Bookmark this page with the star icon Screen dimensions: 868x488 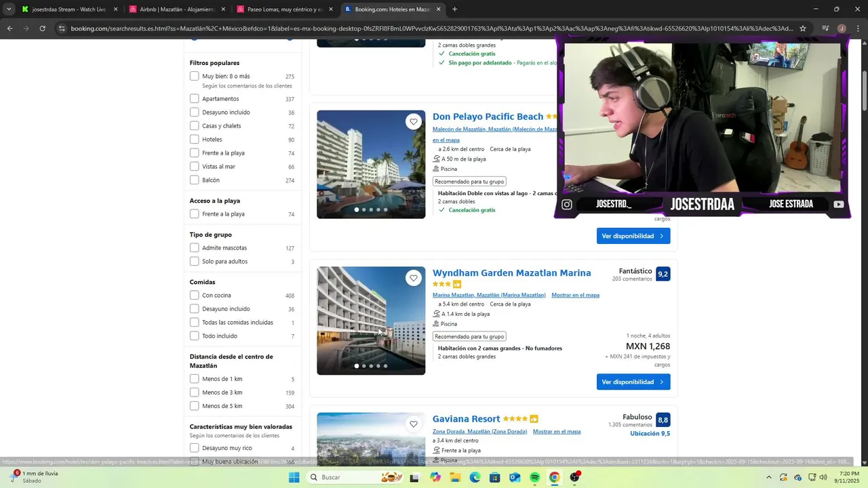(803, 28)
